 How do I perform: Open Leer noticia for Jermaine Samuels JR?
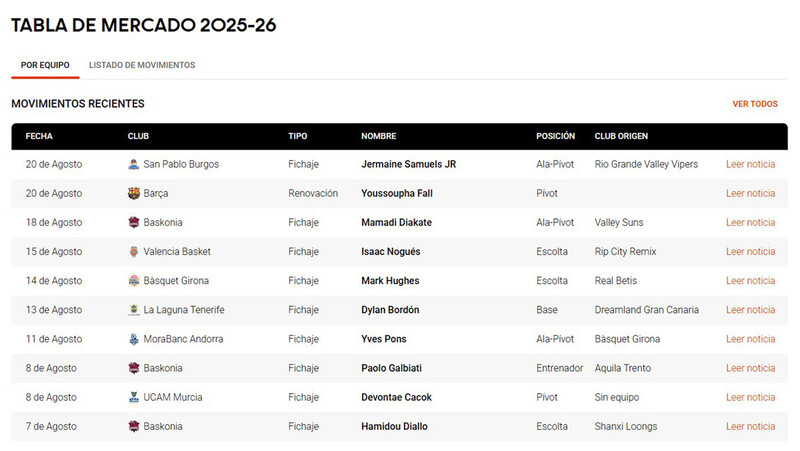click(x=751, y=164)
